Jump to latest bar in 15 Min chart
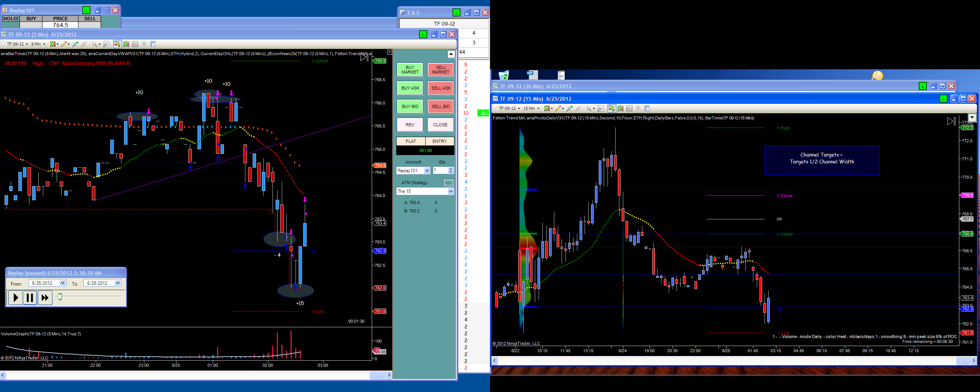Screen dimensions: 980x392 point(951,121)
